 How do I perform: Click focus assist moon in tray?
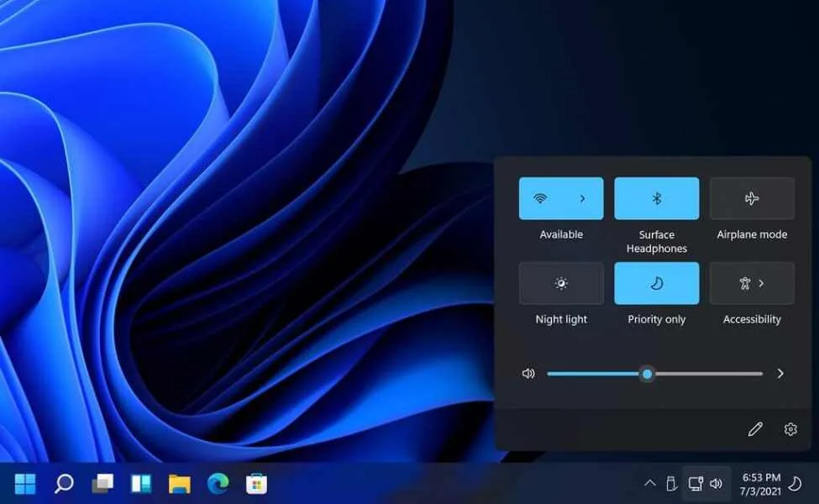pos(795,484)
